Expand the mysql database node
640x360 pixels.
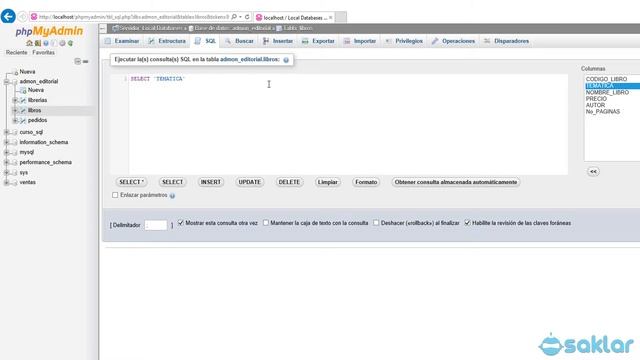[7, 152]
